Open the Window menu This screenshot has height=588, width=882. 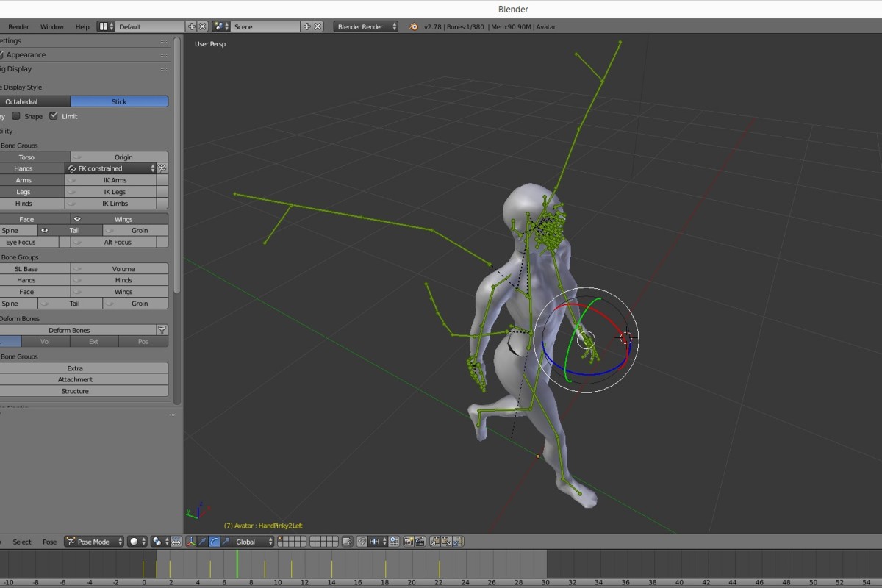pos(51,26)
